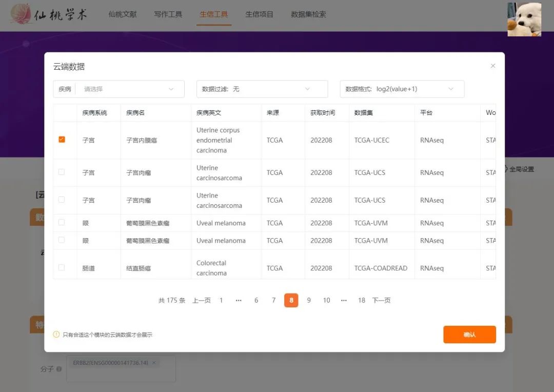Open the 疾病 disease dropdown

pos(118,89)
